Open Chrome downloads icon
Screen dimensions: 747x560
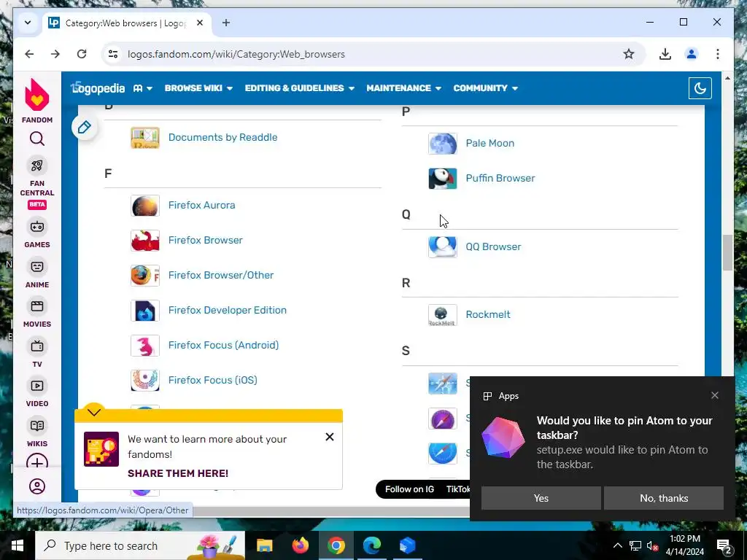pyautogui.click(x=665, y=54)
